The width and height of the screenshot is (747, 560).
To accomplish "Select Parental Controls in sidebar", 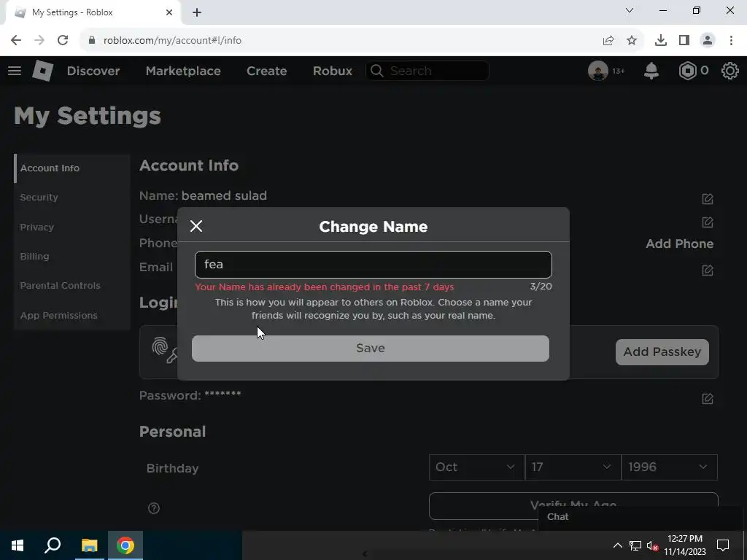I will [x=72, y=286].
